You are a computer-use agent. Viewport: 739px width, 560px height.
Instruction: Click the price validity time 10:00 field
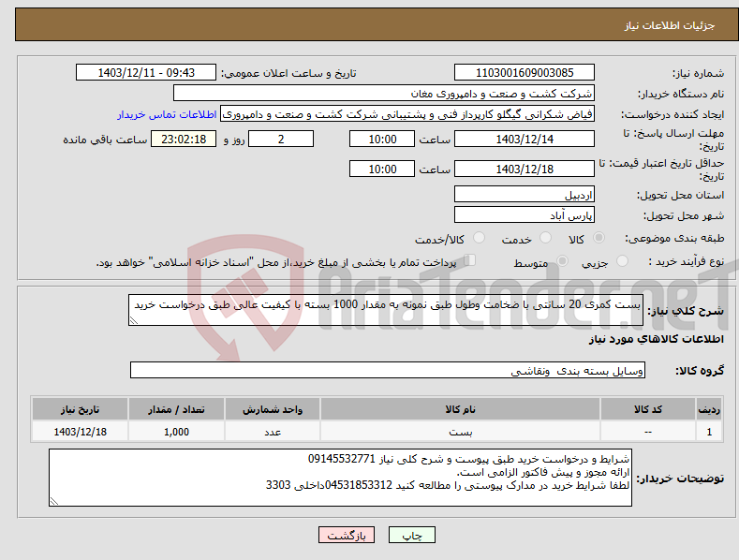(382, 169)
